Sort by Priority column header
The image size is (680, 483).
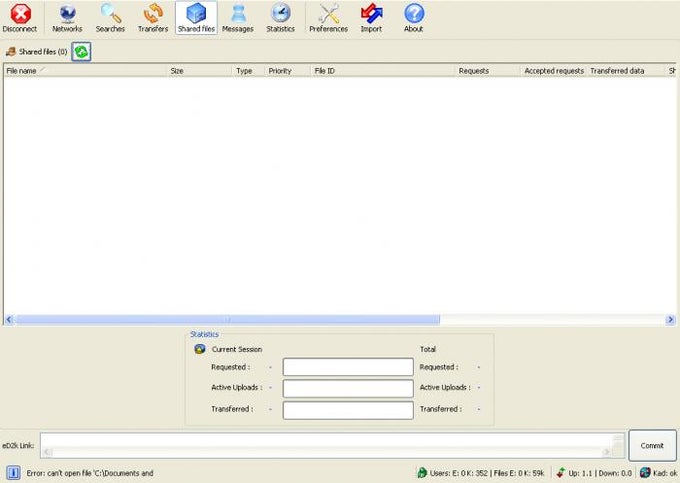click(x=288, y=71)
